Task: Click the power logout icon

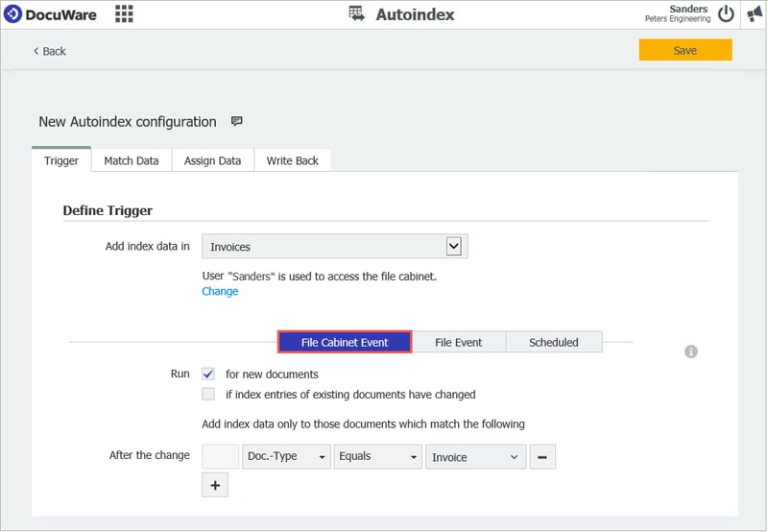Action: pos(726,13)
